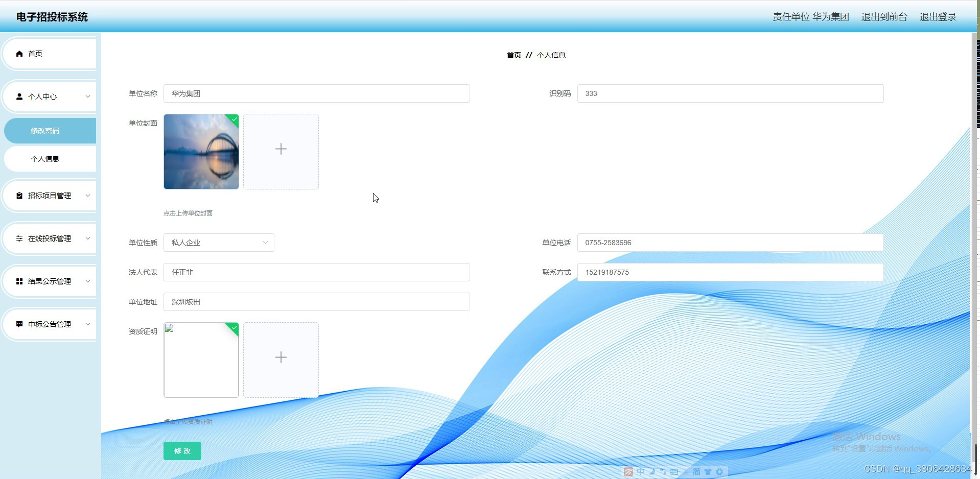Click the gear settings icon in IME bar
Viewport: 980px width, 479px height.
pyautogui.click(x=719, y=472)
